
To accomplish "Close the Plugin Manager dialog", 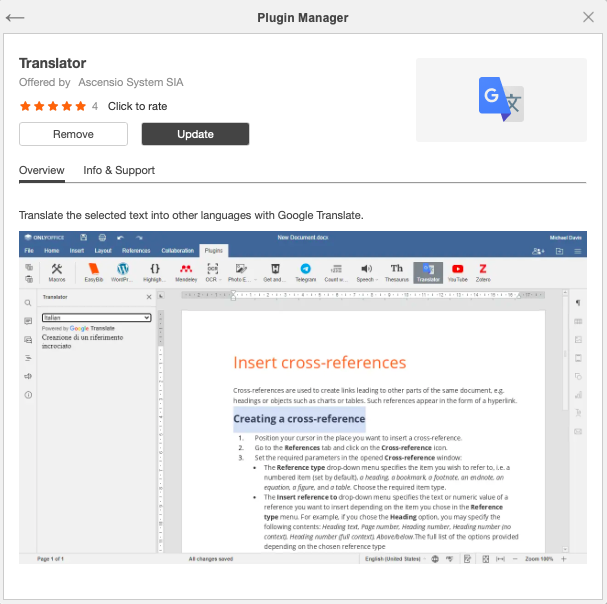I will click(588, 17).
